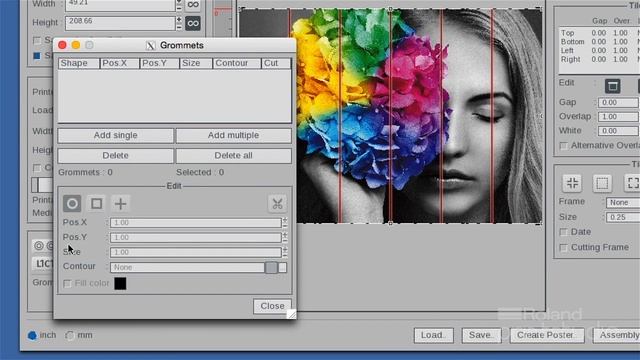
Task: Click the black fill color swatch
Action: point(120,283)
